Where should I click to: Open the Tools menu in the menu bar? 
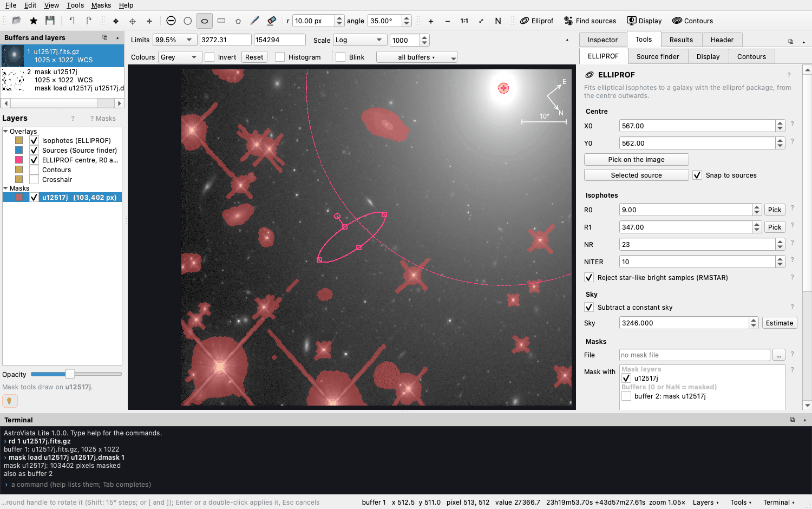(75, 5)
